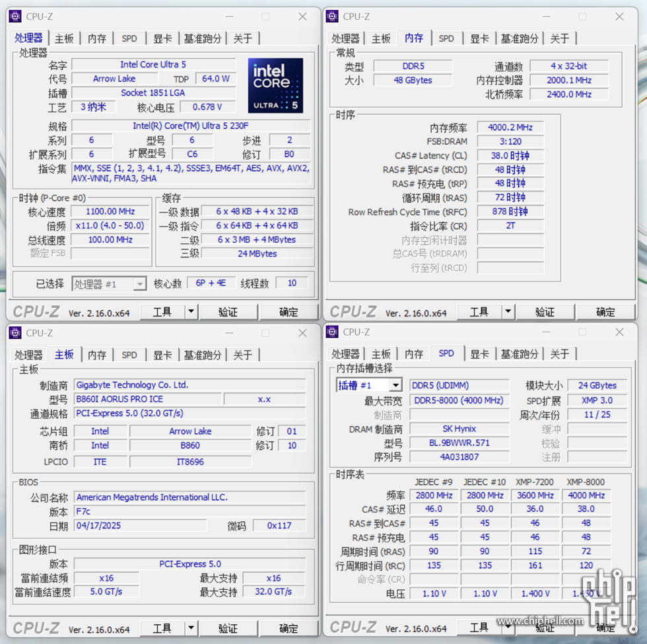Click 验证 button in the mainboard window
647x644 pixels.
click(228, 628)
